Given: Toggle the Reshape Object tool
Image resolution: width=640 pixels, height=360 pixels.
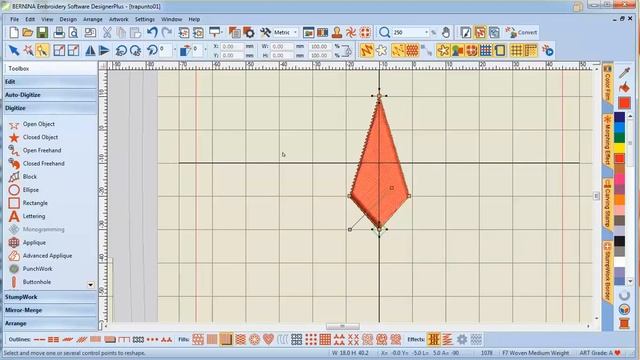Looking at the screenshot, I should [42, 51].
